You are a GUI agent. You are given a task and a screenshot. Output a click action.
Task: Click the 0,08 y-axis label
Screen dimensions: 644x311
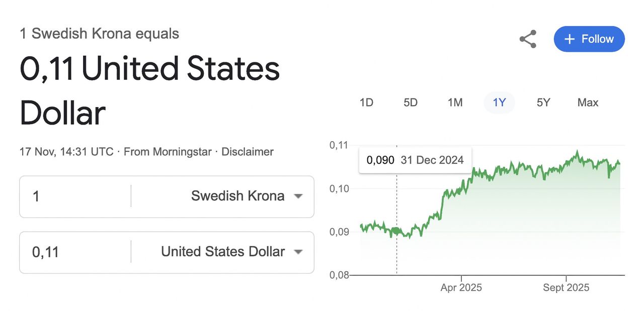coord(339,275)
